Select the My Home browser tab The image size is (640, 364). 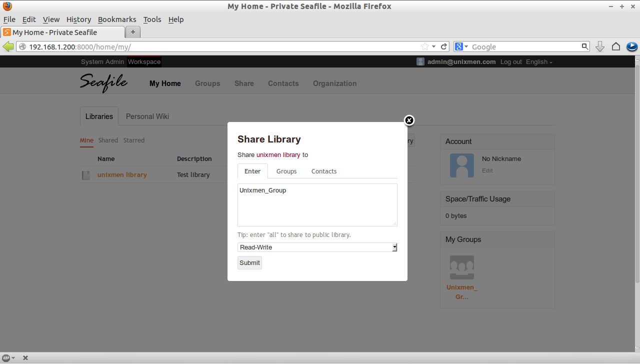[x=62, y=32]
